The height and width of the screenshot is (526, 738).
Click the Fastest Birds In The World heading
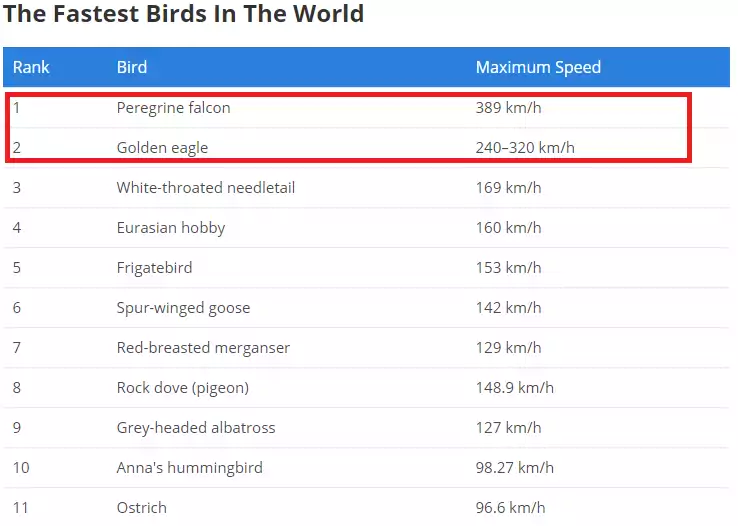tap(184, 14)
